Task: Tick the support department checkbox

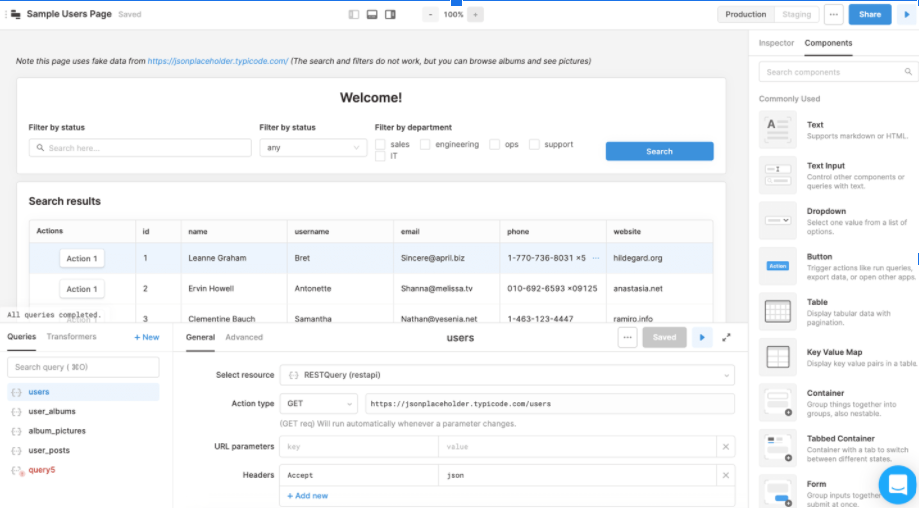Action: [534, 144]
